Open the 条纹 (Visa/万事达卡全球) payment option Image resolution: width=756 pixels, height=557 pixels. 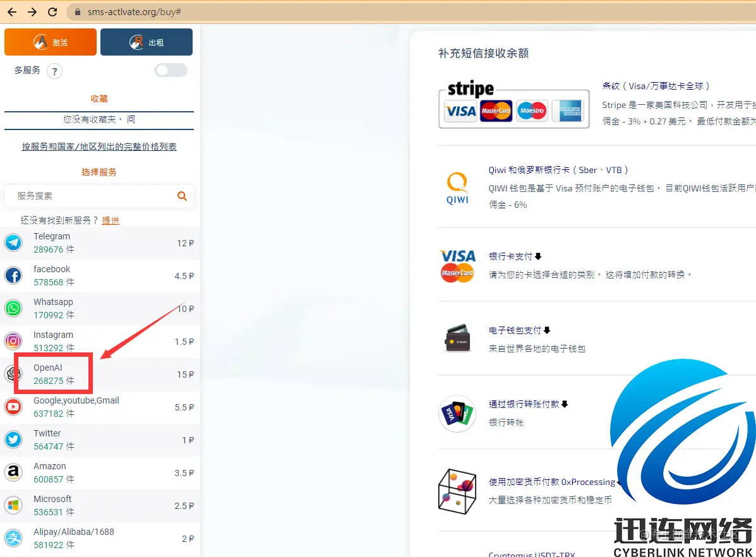tap(656, 86)
